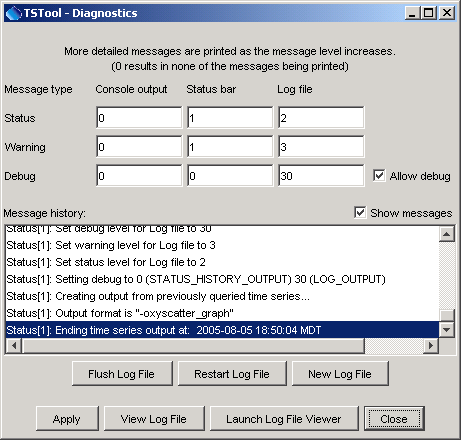This screenshot has height=440, width=461.
Task: Click message history scroll up arrow
Action: 447,234
